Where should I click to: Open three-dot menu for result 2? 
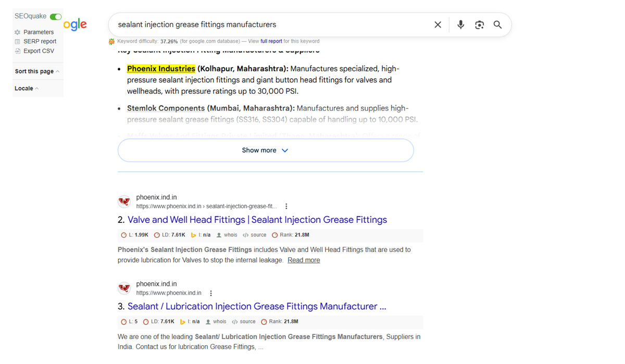click(286, 206)
